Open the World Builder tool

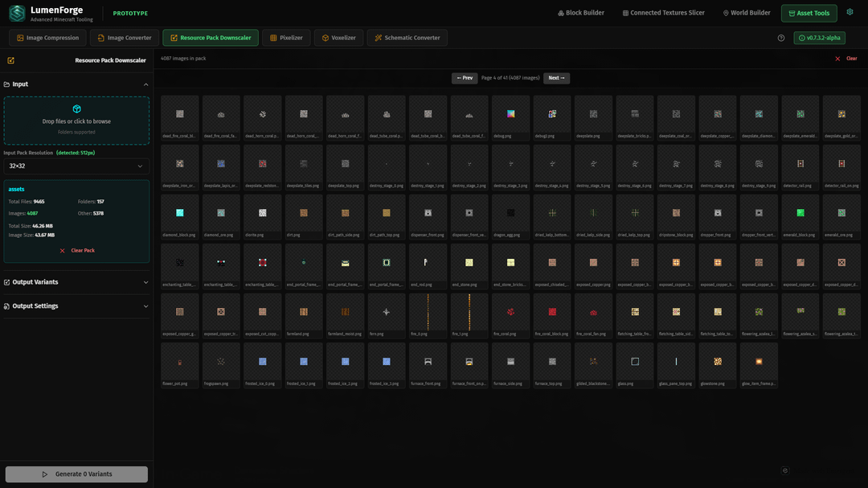click(x=747, y=13)
